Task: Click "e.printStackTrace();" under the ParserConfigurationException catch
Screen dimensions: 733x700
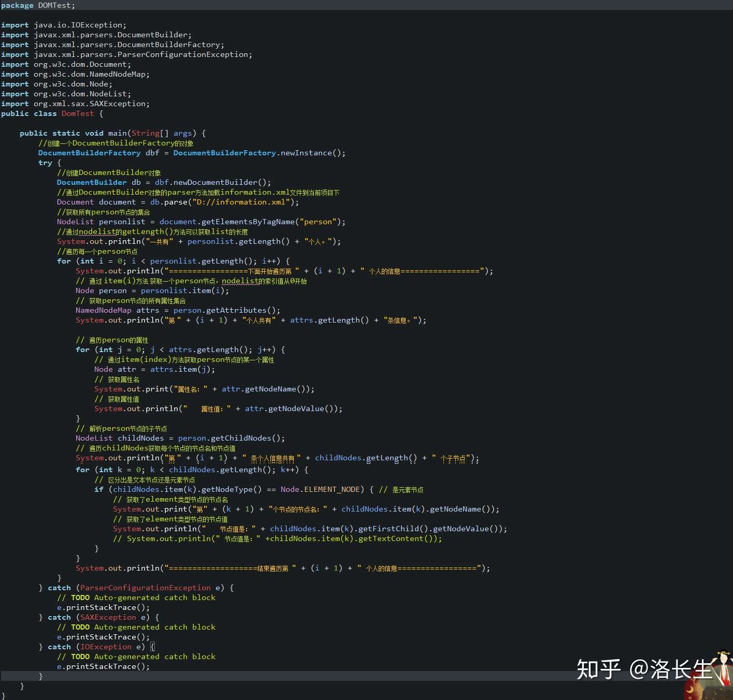Action: coord(103,607)
